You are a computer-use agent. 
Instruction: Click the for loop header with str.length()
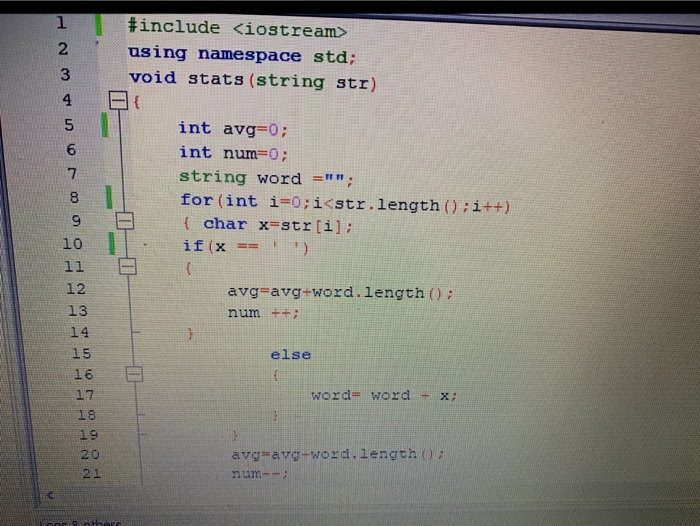pyautogui.click(x=345, y=203)
